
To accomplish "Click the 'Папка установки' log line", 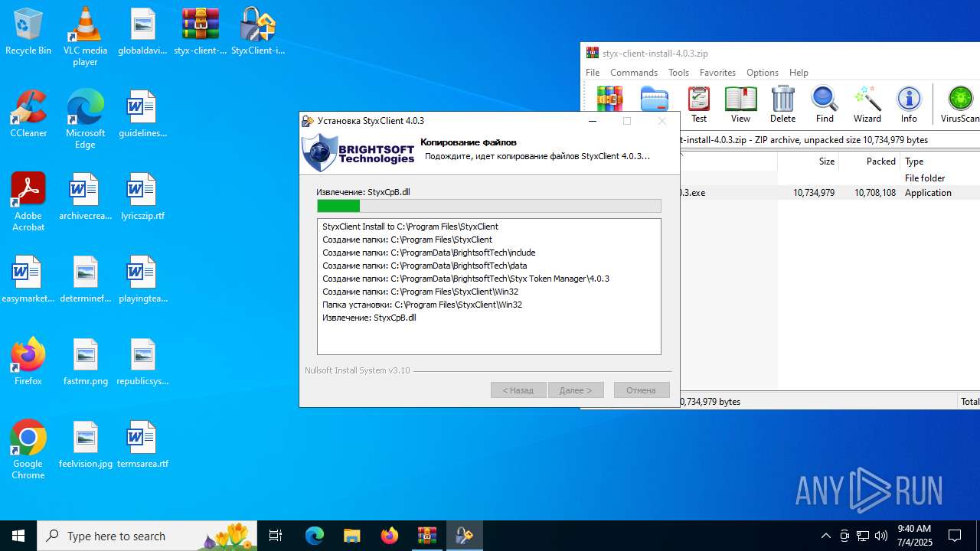I will (422, 305).
